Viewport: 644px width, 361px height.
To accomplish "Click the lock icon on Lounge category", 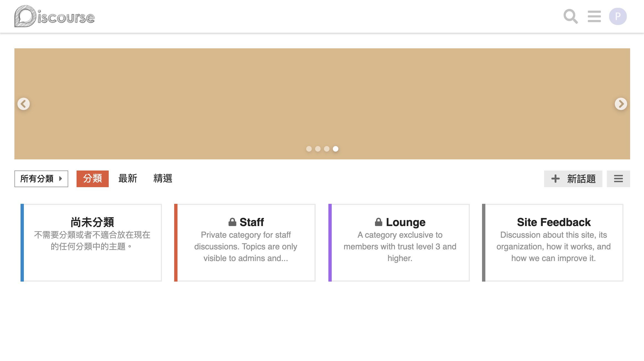I will pos(379,222).
